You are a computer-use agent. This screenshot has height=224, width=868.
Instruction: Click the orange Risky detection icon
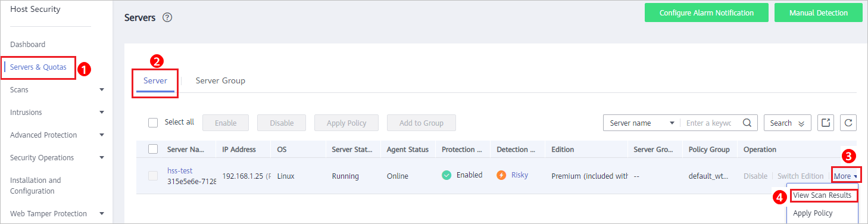(501, 175)
